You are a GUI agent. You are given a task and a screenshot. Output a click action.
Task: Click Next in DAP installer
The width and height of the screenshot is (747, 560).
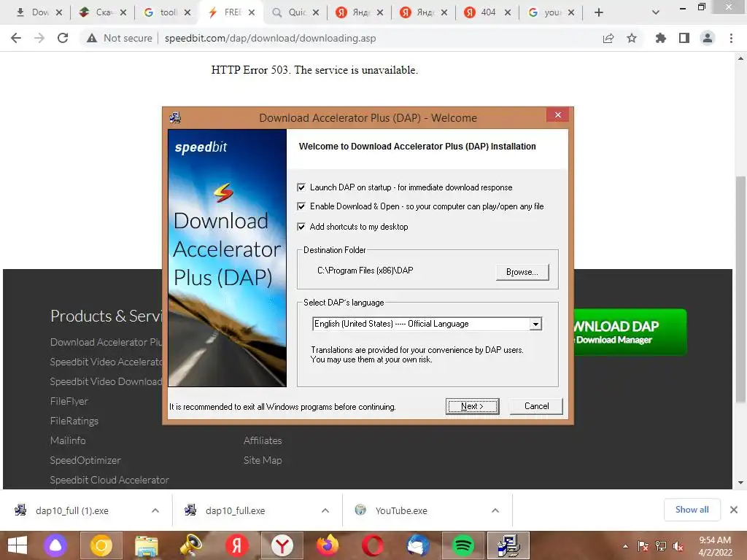(x=472, y=406)
